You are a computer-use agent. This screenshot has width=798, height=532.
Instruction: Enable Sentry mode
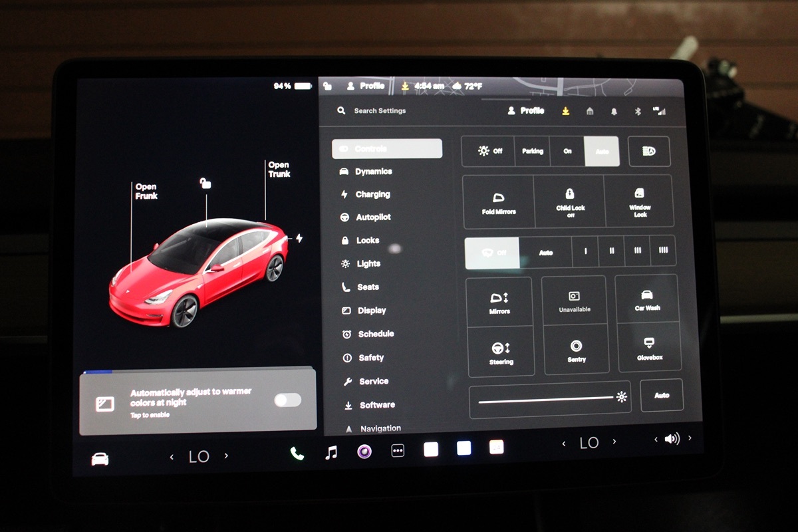click(576, 350)
